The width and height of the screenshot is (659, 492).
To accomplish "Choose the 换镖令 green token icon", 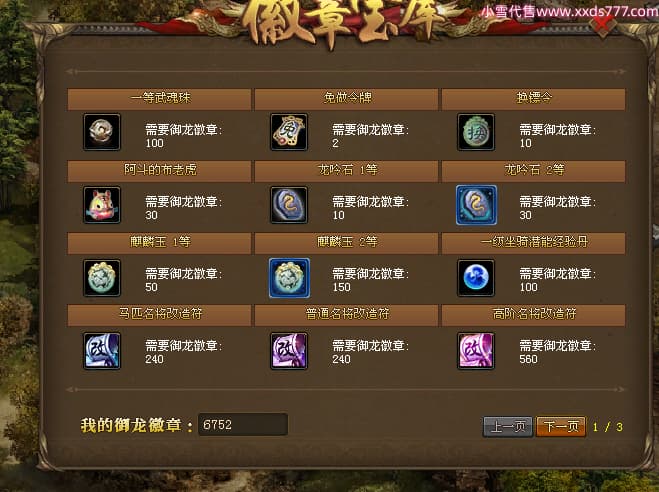I will click(476, 132).
